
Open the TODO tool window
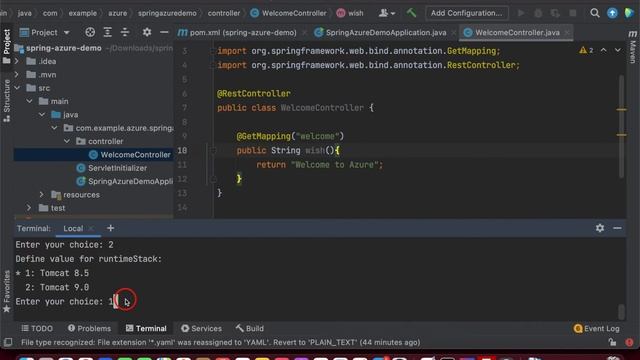tap(37, 328)
